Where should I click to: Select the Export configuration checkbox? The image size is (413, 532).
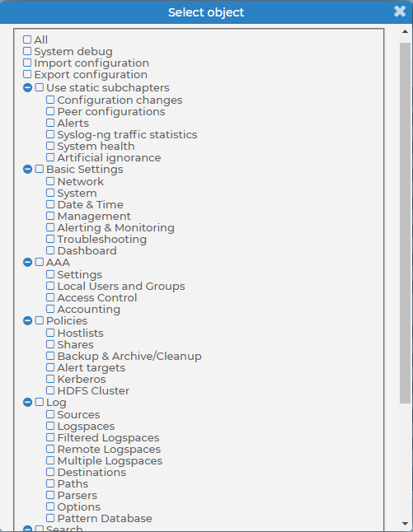(27, 74)
